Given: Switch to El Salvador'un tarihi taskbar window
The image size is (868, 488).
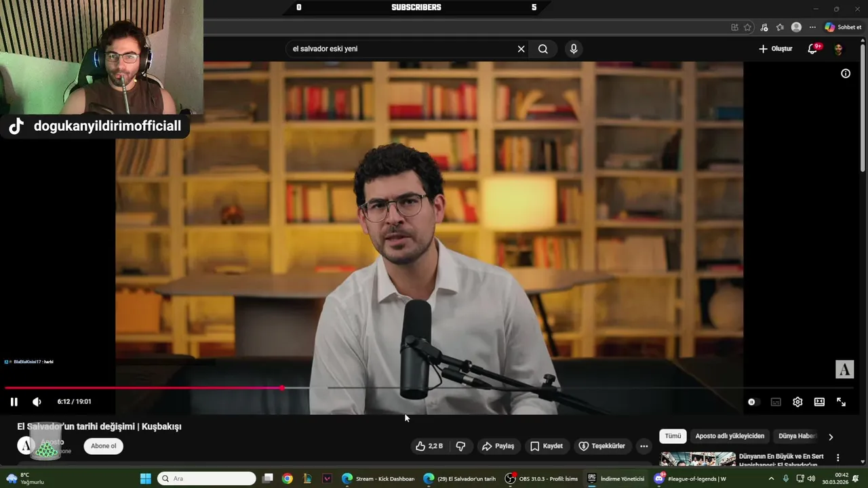Looking at the screenshot, I should click(460, 479).
